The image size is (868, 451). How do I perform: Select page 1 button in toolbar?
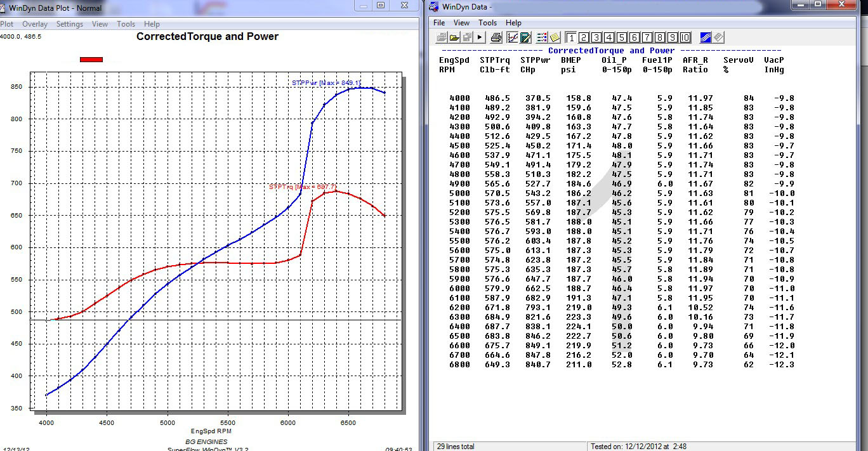pyautogui.click(x=570, y=37)
